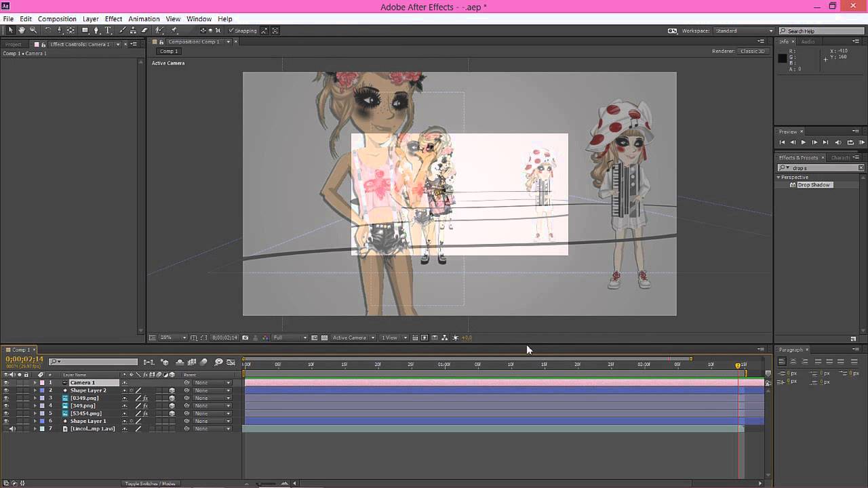868x488 pixels.
Task: Click the Draft 3D icon in timeline
Action: [x=165, y=362]
